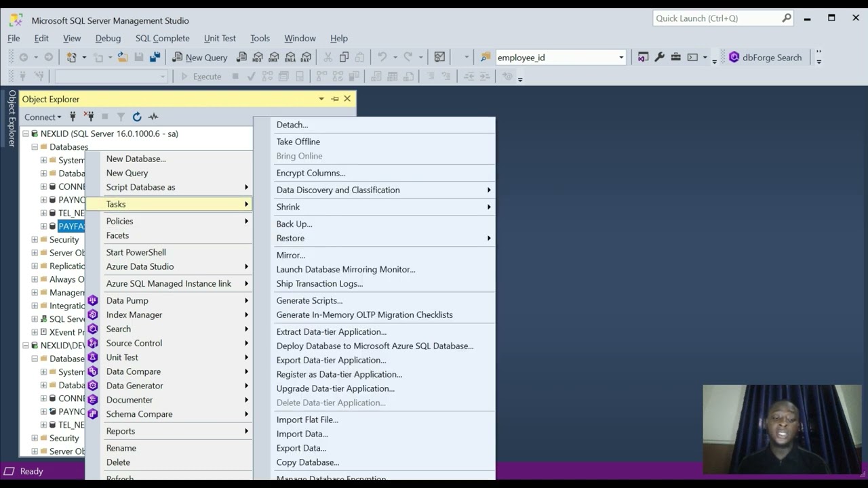
Task: Open the Connect dropdown in Object Explorer
Action: [x=43, y=117]
